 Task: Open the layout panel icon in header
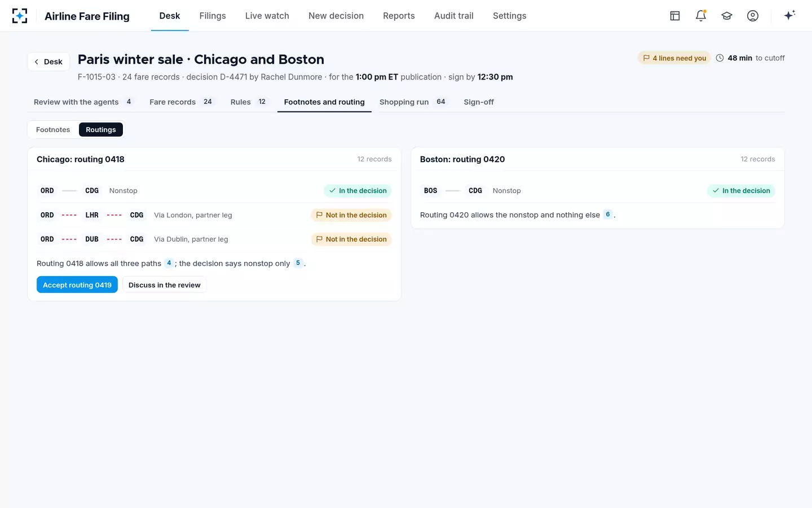[675, 16]
